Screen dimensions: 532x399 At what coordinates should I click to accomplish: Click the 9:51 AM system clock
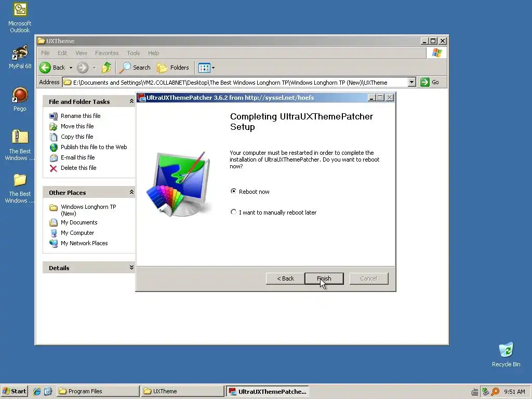514,392
